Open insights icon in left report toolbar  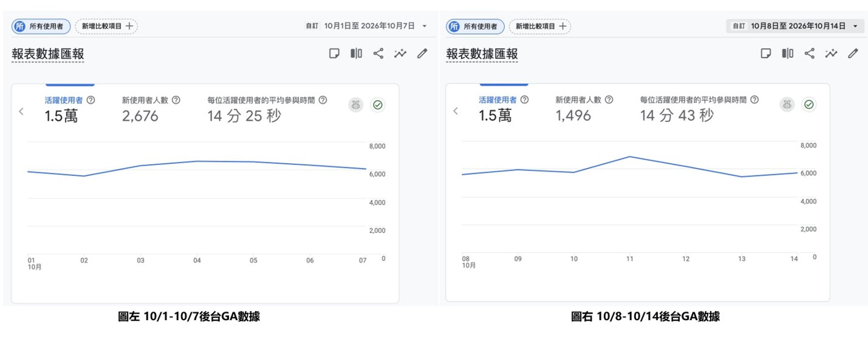[x=400, y=53]
